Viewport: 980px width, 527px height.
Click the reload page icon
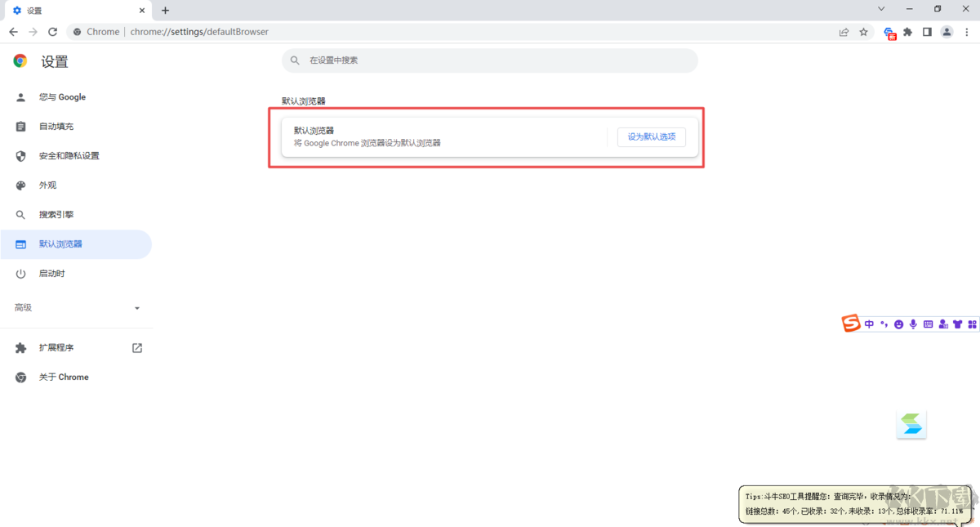[x=53, y=32]
